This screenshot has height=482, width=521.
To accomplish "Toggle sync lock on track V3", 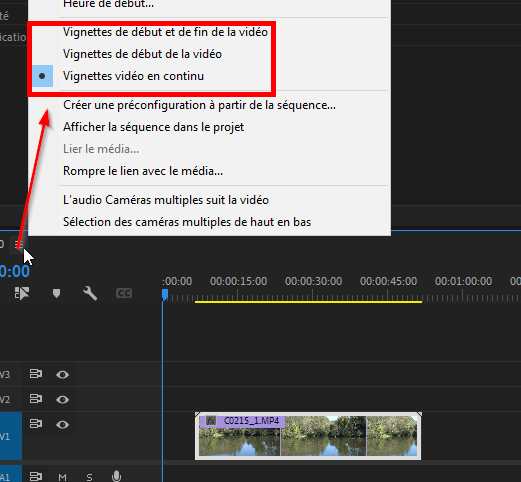I will tap(36, 374).
